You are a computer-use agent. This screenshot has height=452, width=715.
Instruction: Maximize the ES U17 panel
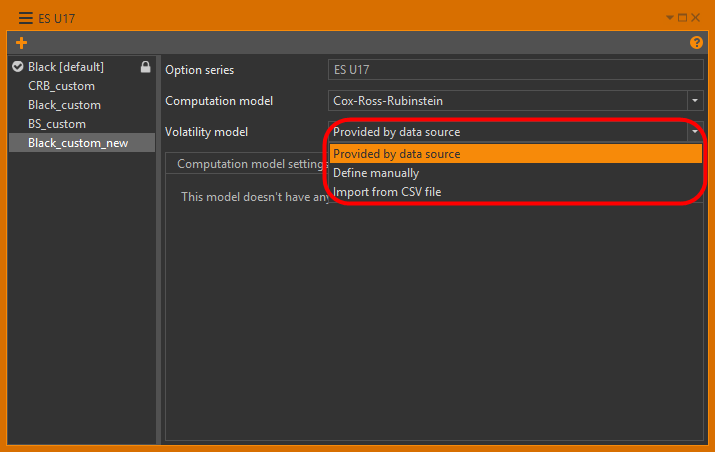tap(682, 17)
